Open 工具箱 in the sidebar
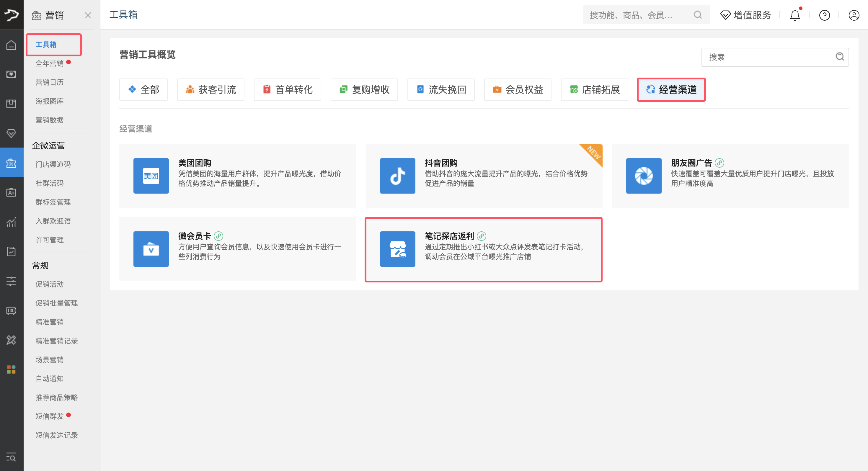The image size is (868, 471). (46, 45)
